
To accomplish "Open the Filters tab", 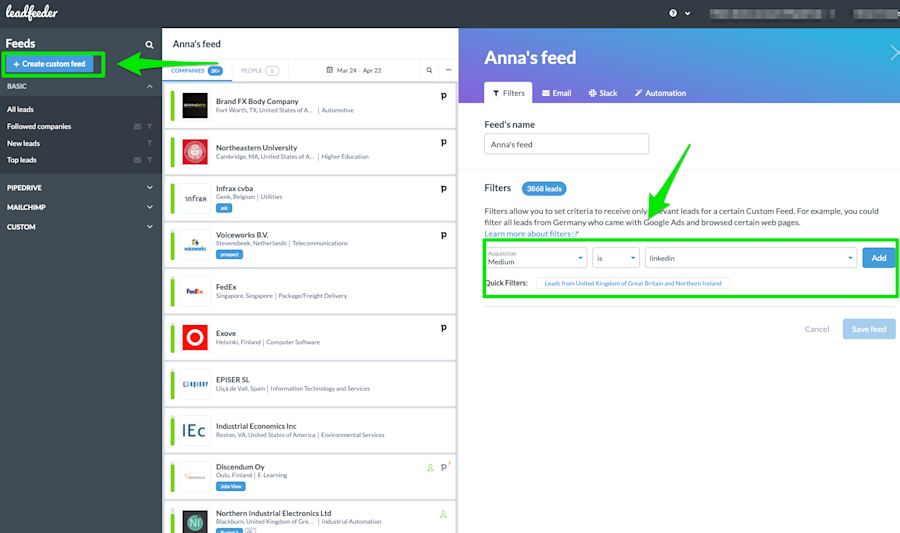I will pyautogui.click(x=509, y=93).
